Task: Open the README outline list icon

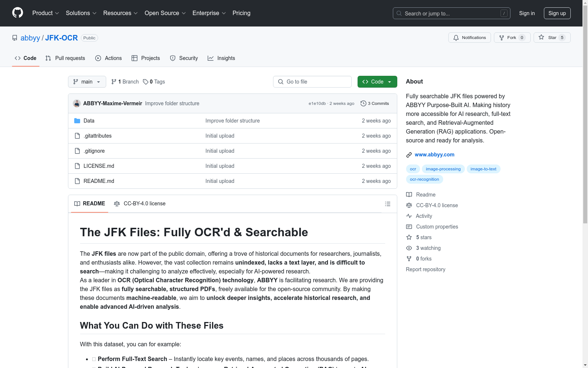Action: 387,204
